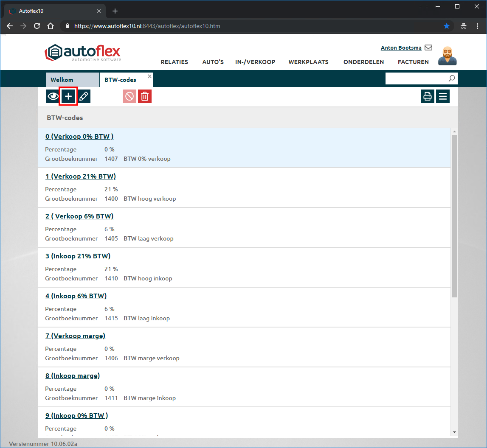Viewport: 487px width, 448px height.
Task: Add a new BTW-code with plus icon
Action: [x=68, y=96]
